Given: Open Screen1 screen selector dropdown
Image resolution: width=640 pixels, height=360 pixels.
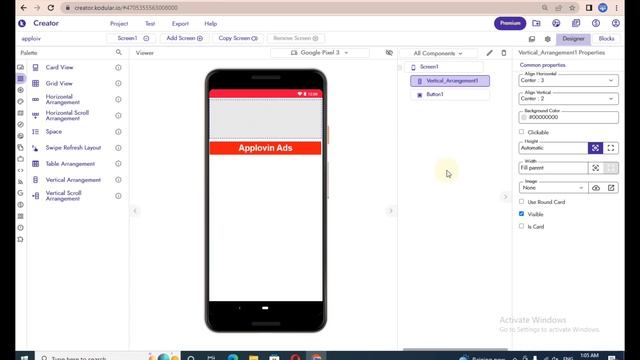Looking at the screenshot, I should click(131, 38).
